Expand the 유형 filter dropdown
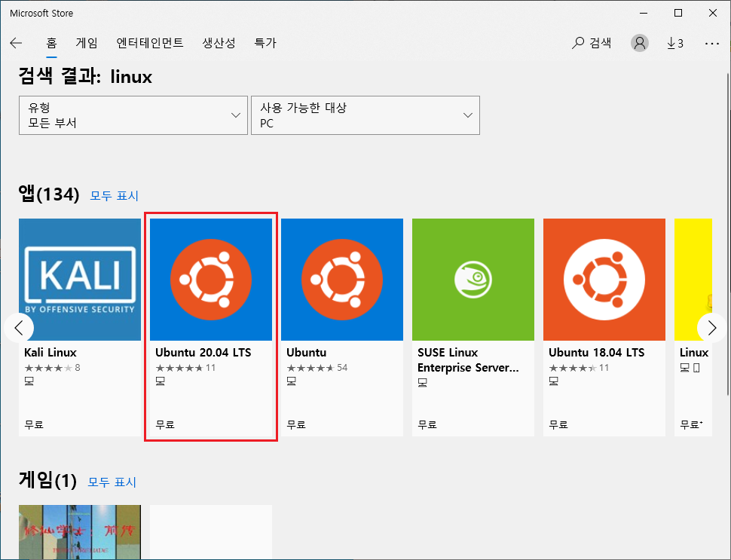 click(x=133, y=115)
